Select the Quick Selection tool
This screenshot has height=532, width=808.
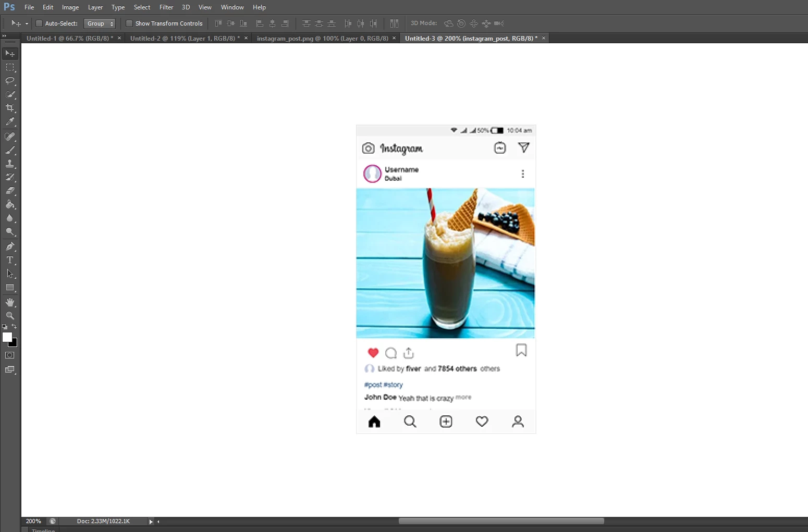tap(10, 94)
